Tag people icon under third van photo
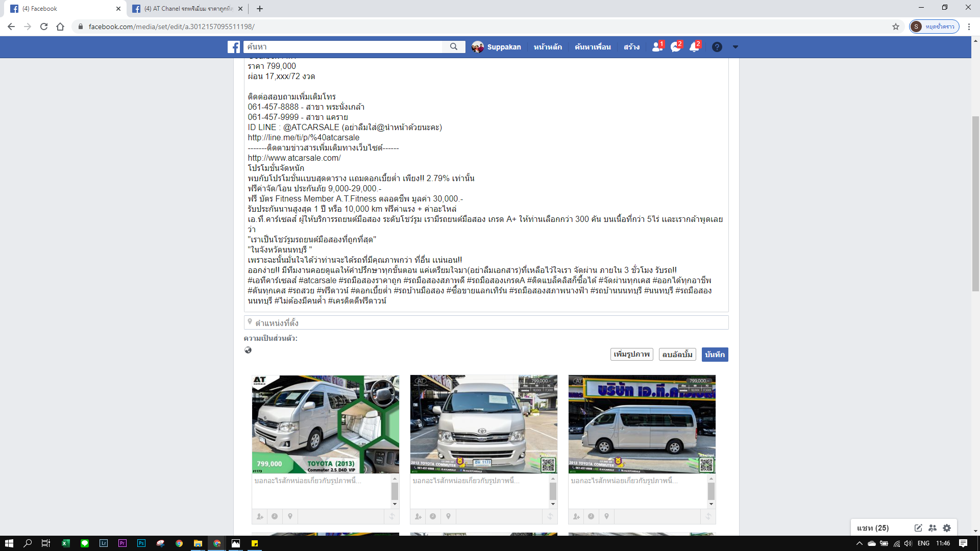The height and width of the screenshot is (551, 980). pos(576,516)
